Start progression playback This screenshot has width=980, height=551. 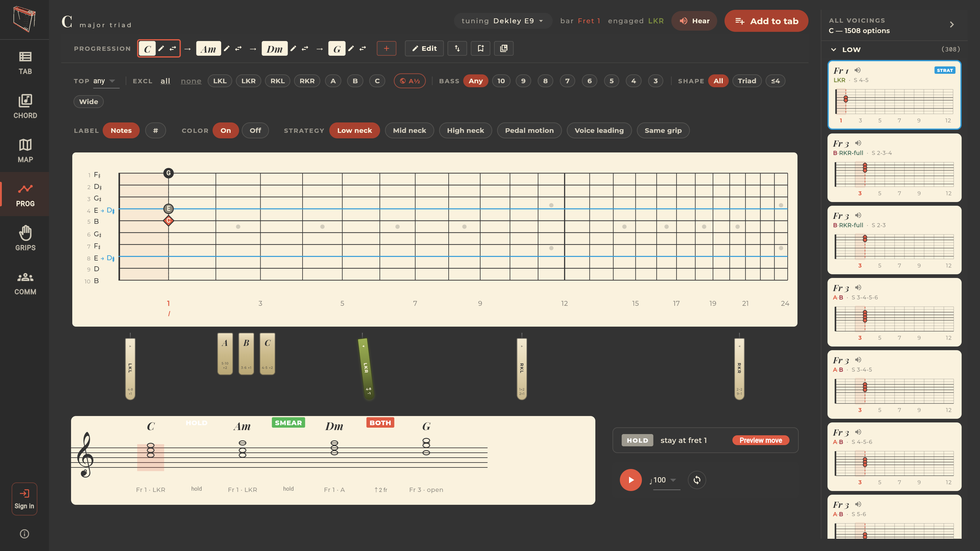[x=631, y=480]
